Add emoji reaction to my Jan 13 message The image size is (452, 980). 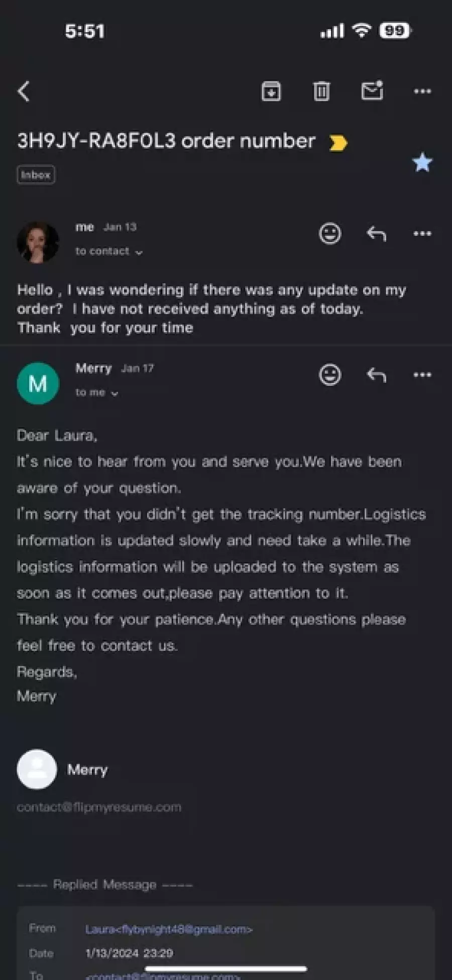coord(330,233)
